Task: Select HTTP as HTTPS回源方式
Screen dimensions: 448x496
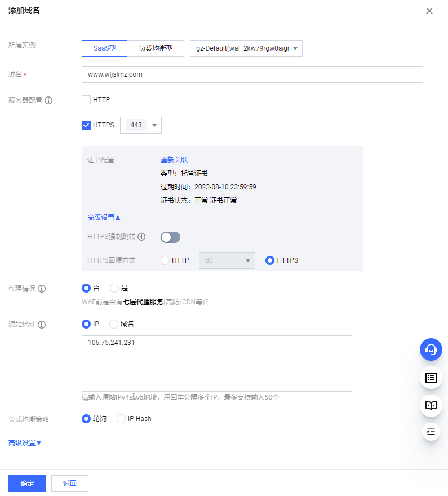Action: pyautogui.click(x=165, y=260)
